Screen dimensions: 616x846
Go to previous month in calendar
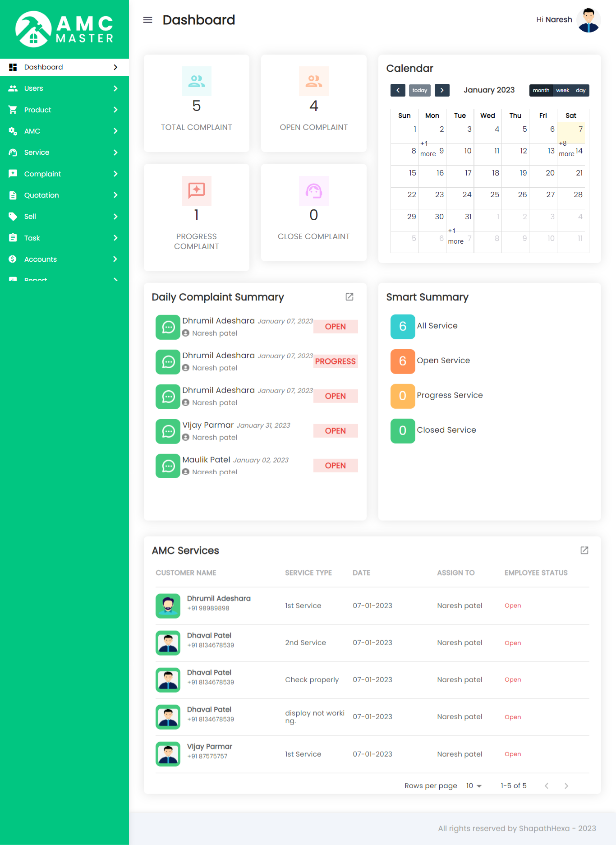(398, 90)
